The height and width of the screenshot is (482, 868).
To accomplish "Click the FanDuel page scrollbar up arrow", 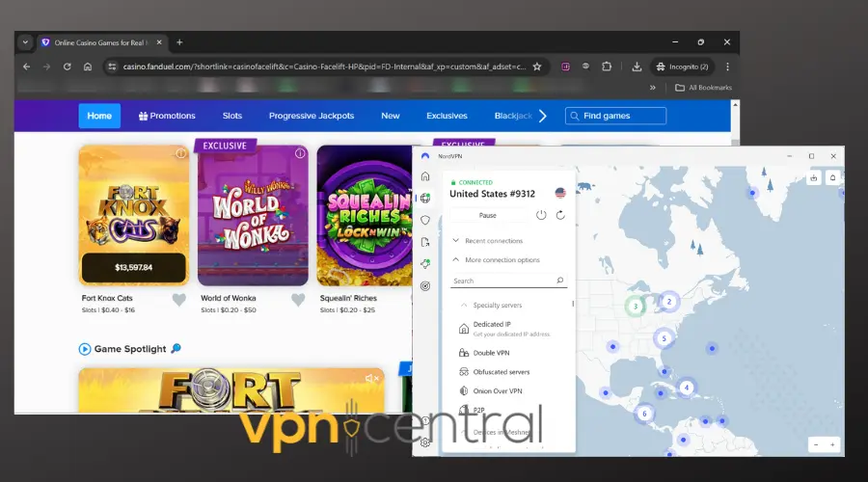I will pos(735,104).
